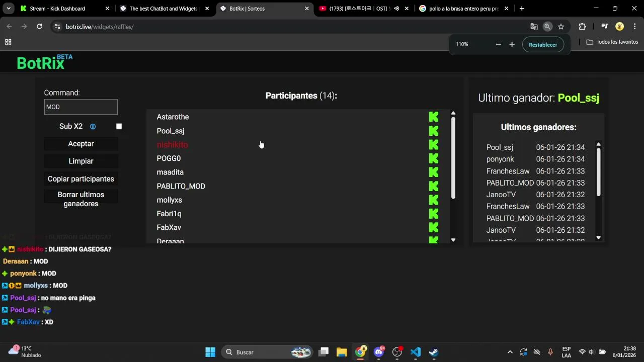The height and width of the screenshot is (362, 644).
Task: Click winners list scrollbar thumb
Action: (x=598, y=172)
